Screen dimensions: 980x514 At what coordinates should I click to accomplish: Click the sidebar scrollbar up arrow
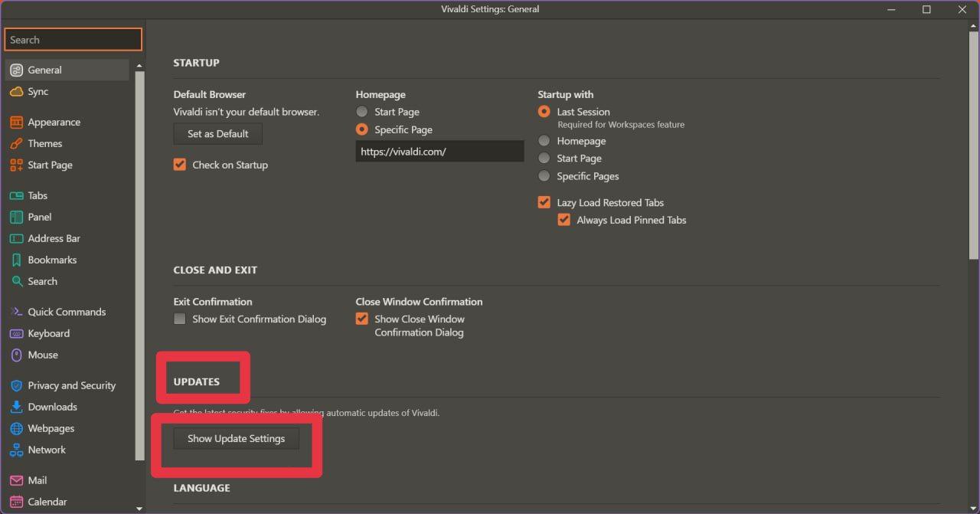[139, 67]
